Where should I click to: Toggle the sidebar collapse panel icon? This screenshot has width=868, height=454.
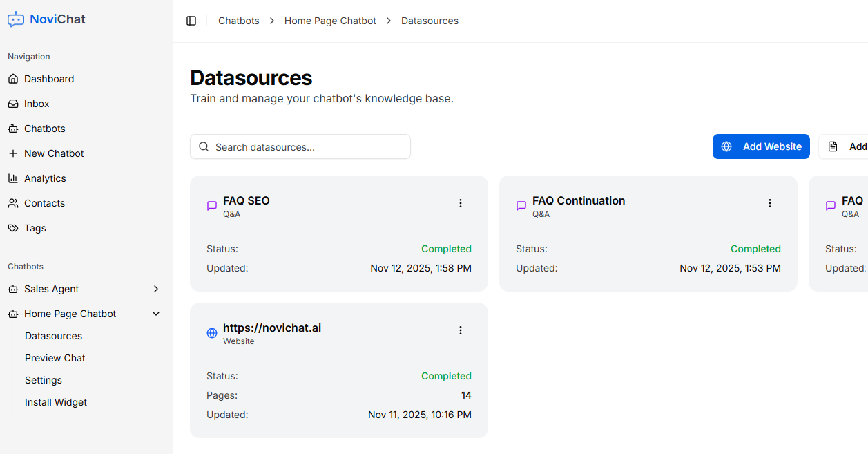tap(191, 20)
